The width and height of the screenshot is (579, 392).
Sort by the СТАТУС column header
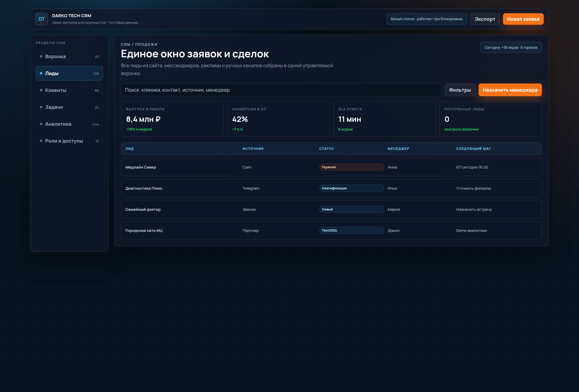point(327,149)
